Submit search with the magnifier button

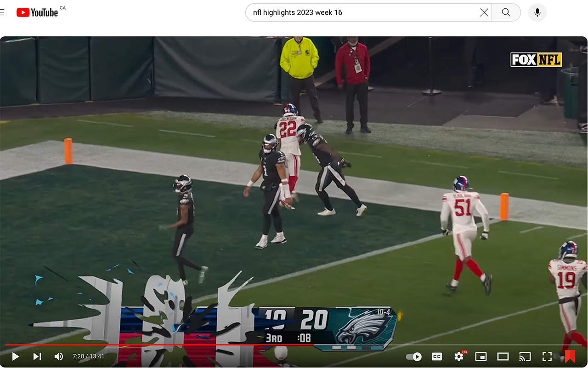506,12
